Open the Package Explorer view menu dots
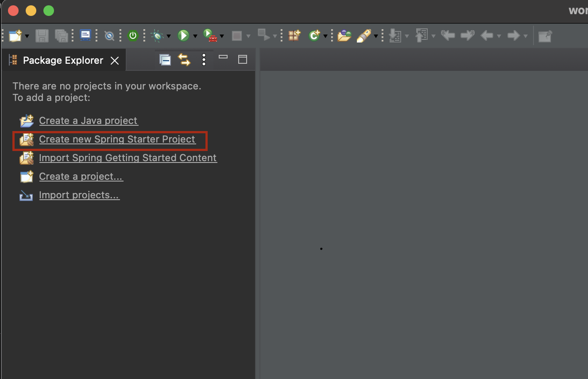Screen dimensions: 588x379 point(204,60)
